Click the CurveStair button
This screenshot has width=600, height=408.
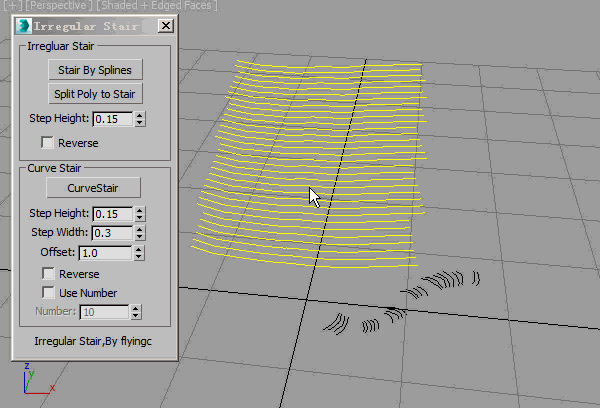tap(93, 188)
